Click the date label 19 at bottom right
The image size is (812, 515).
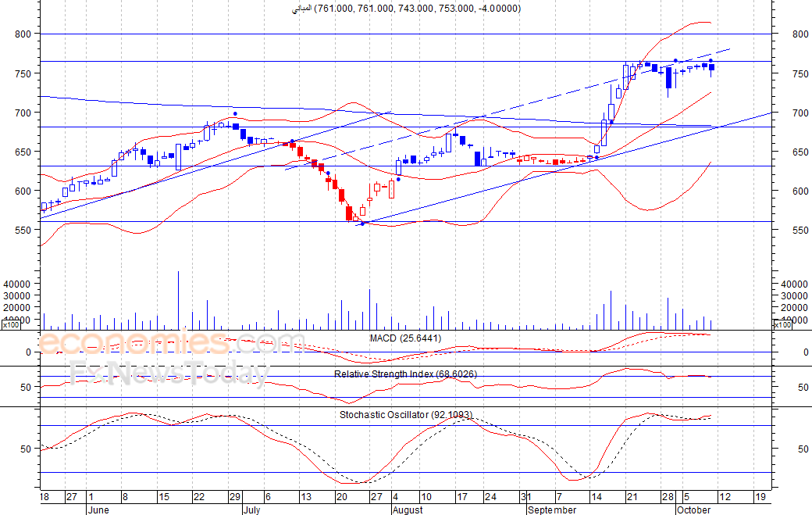coord(760,497)
